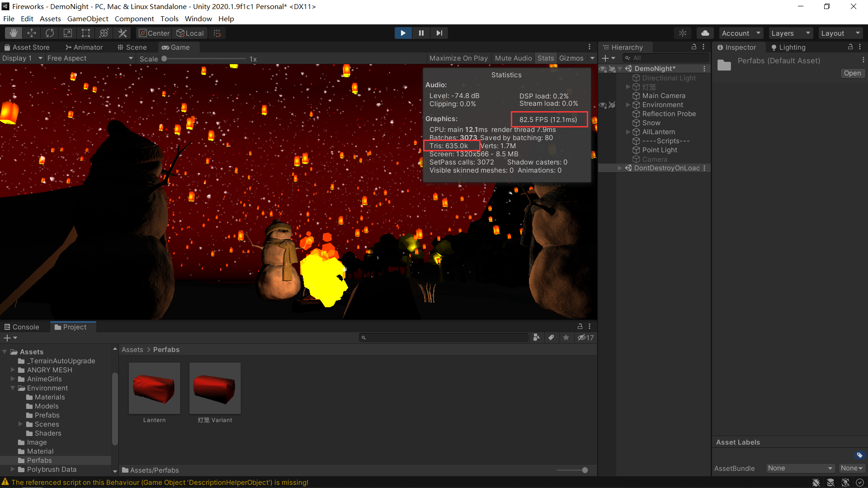Select the Move tool
The image size is (868, 488).
coord(31,33)
